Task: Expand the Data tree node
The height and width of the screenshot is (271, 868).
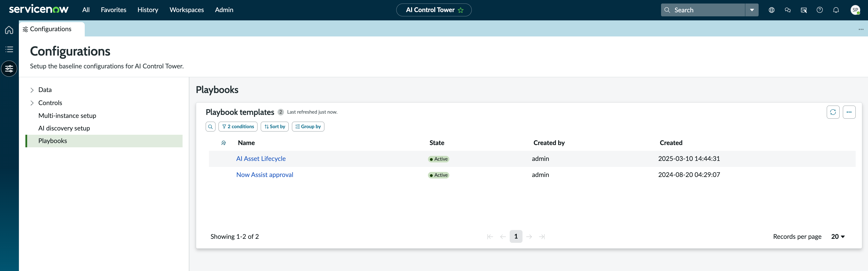Action: 32,90
